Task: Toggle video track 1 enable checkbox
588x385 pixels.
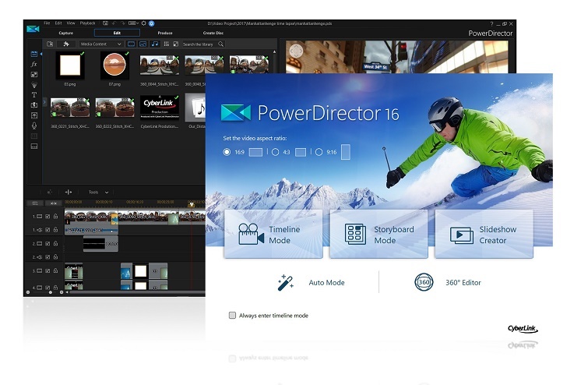Action: (48, 217)
